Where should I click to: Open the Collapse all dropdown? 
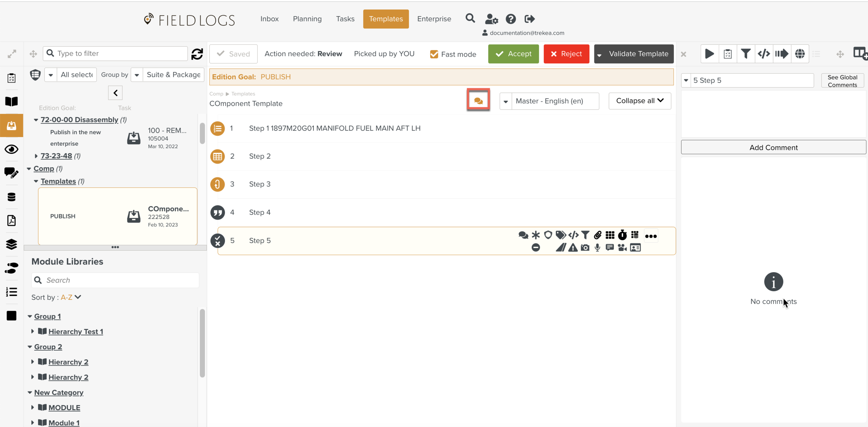[640, 101]
